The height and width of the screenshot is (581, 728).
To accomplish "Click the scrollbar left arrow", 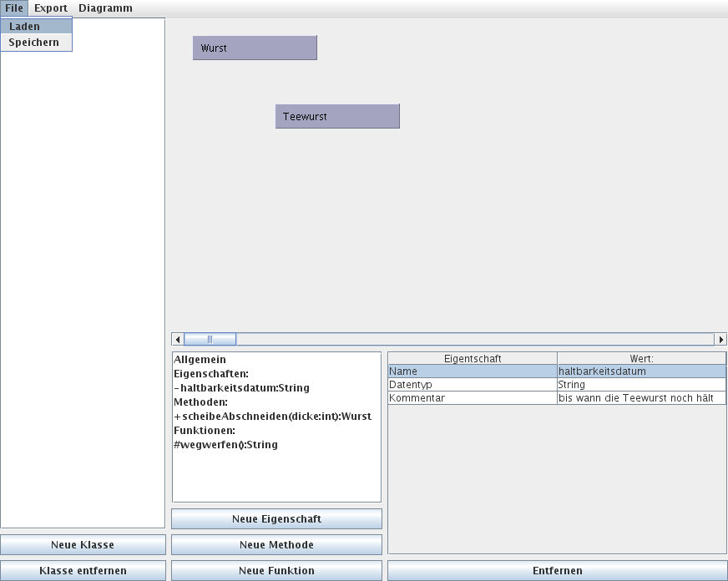I will tap(178, 340).
